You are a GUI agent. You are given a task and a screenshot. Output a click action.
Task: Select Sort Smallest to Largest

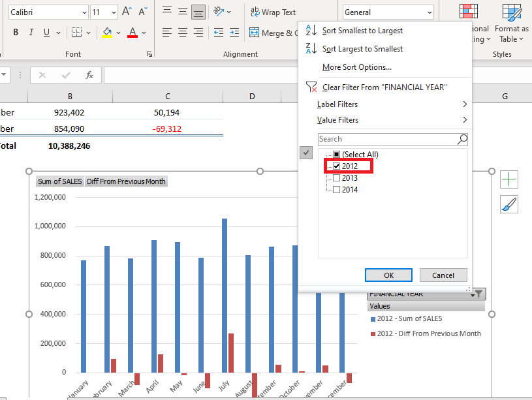(362, 31)
